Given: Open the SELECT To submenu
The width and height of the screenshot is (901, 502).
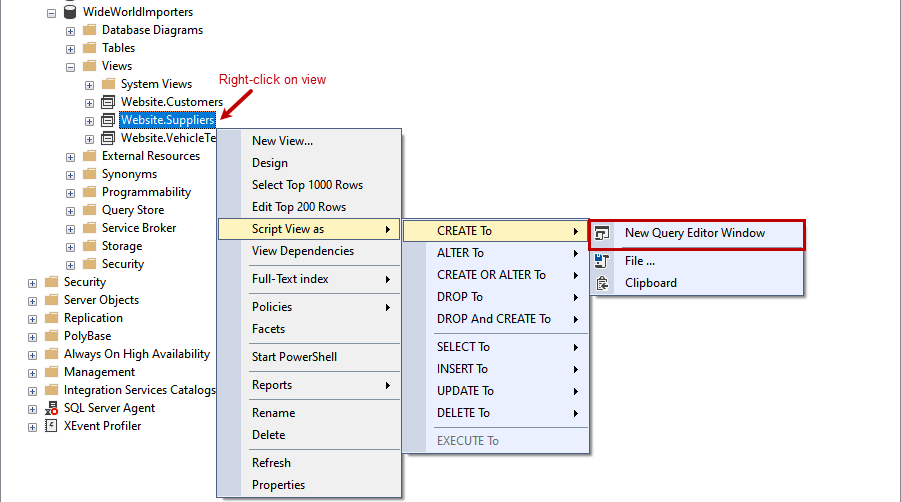Looking at the screenshot, I should point(495,347).
